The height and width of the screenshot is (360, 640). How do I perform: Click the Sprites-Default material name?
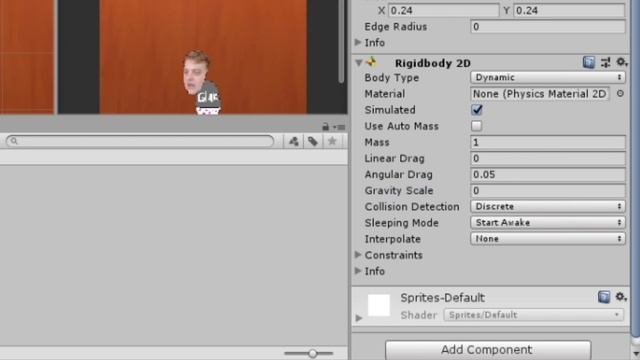click(442, 298)
